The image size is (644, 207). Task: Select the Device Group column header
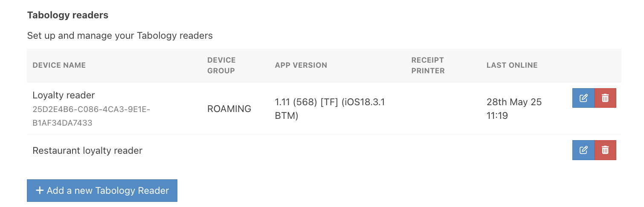(221, 65)
